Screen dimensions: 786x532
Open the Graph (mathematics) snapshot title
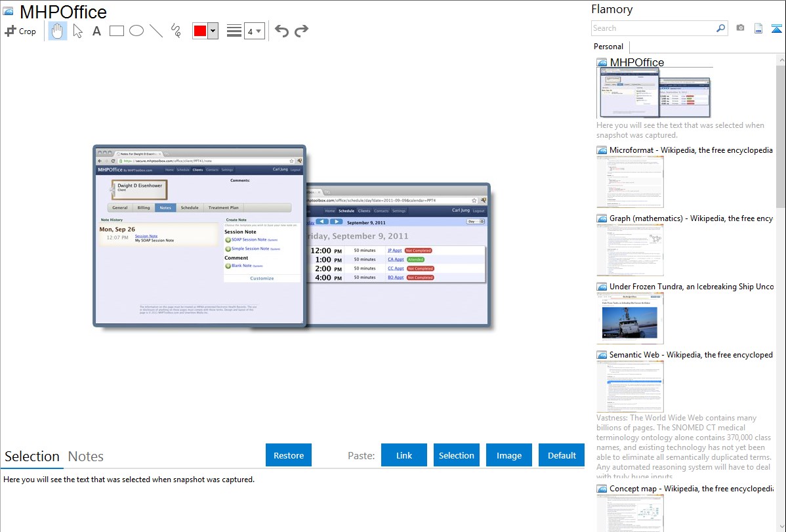tap(691, 218)
